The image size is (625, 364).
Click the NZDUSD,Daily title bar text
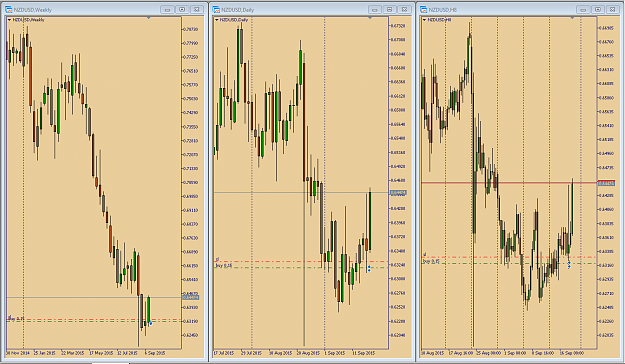tap(238, 10)
